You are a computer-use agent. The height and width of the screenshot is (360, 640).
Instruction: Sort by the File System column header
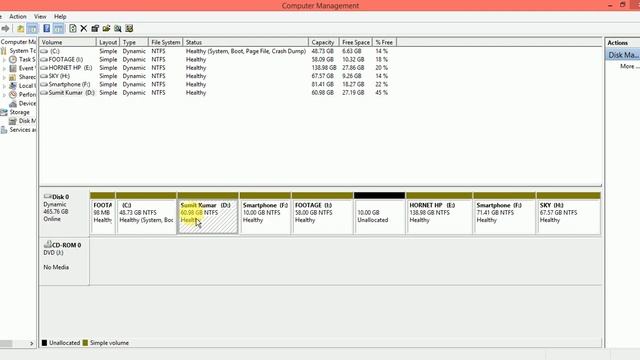(165, 42)
